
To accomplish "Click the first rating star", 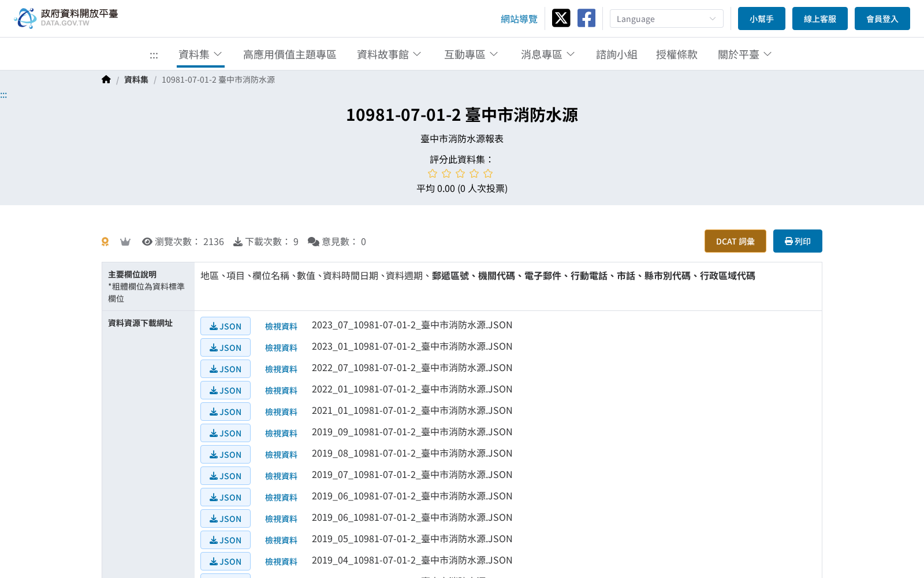I will pyautogui.click(x=433, y=173).
